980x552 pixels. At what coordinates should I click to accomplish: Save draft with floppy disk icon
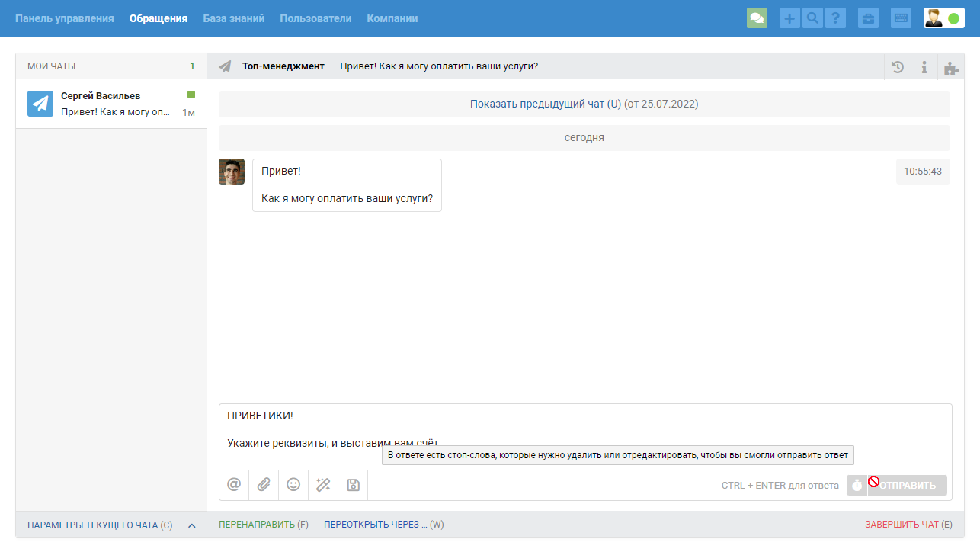tap(353, 485)
